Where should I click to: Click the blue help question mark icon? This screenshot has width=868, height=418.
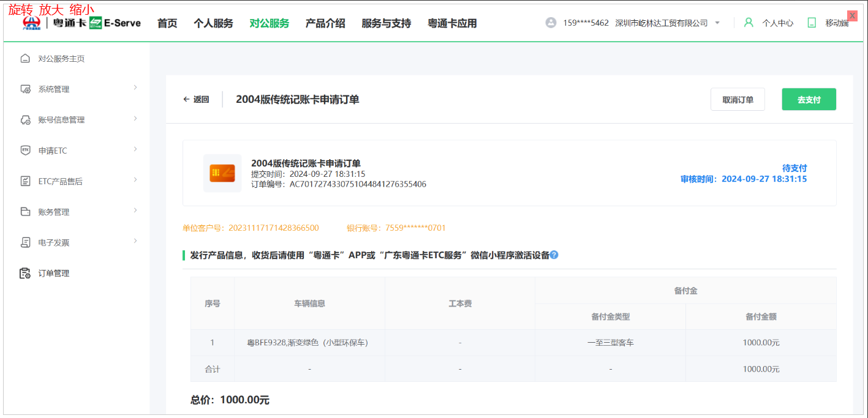coord(554,255)
